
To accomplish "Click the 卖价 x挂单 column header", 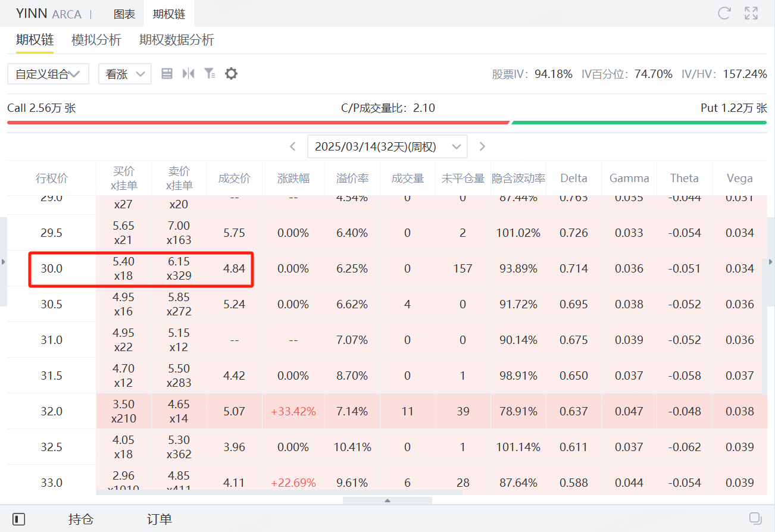I will (x=179, y=178).
